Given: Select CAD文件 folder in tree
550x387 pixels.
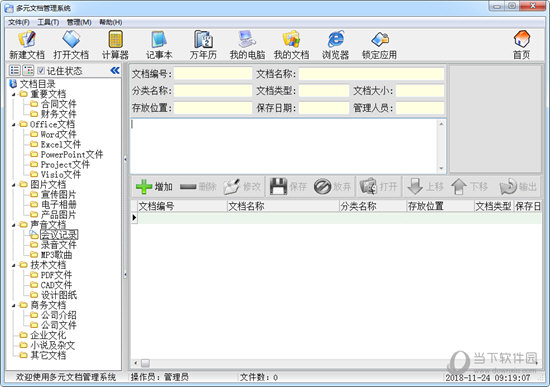Looking at the screenshot, I should tap(56, 286).
